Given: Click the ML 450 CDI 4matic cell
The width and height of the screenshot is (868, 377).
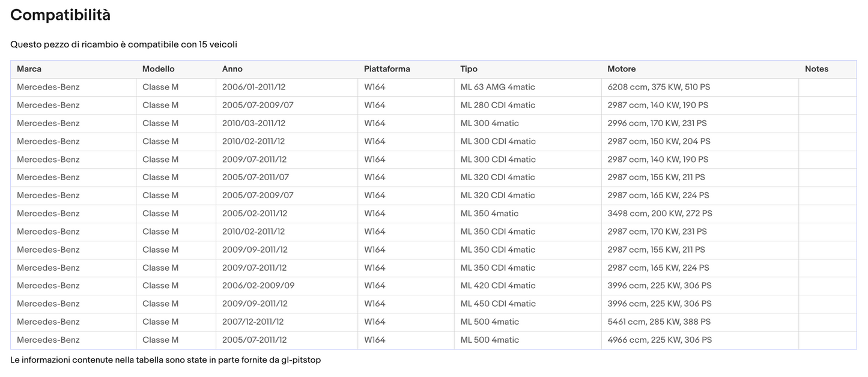Looking at the screenshot, I should [498, 303].
